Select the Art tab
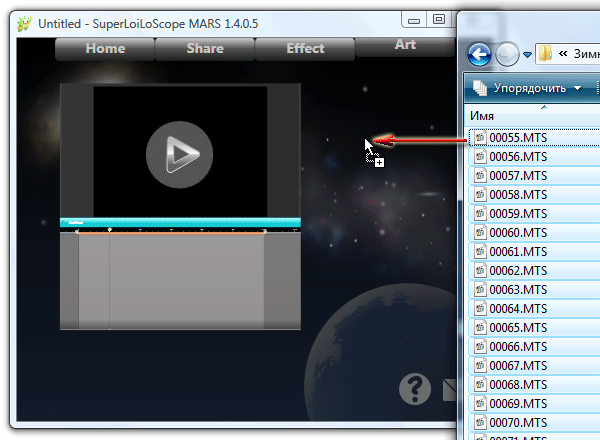600x440 pixels. point(405,46)
